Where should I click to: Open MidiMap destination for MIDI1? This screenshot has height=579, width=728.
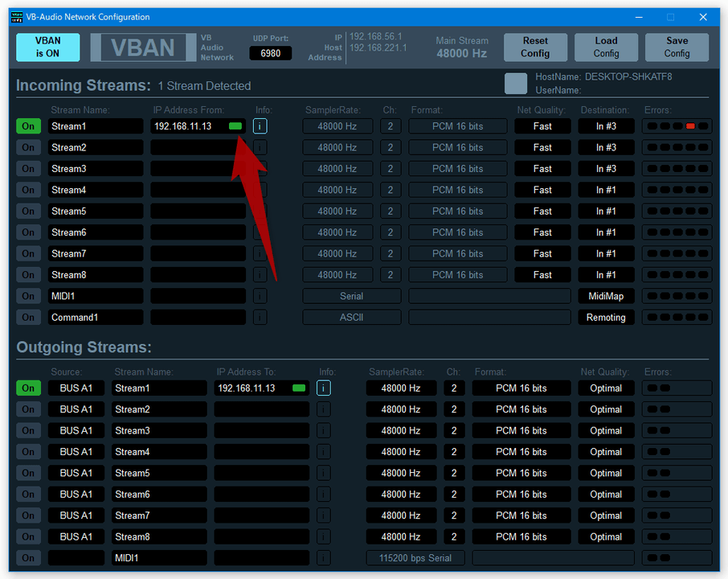point(606,296)
